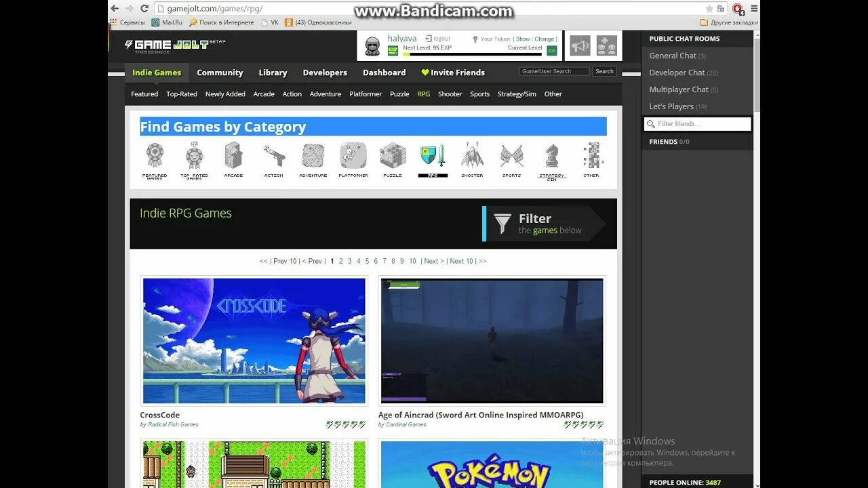Select Top-Rated in the sub-navigation
This screenshot has height=488, width=868.
[x=182, y=94]
